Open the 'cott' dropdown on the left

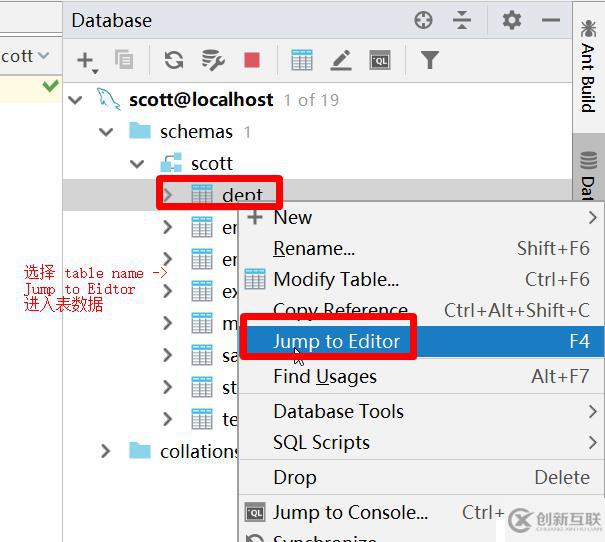25,56
